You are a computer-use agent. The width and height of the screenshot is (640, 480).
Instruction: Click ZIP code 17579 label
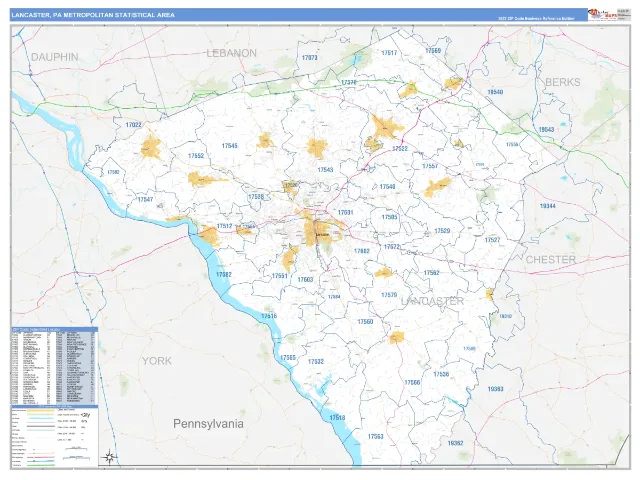tap(389, 295)
